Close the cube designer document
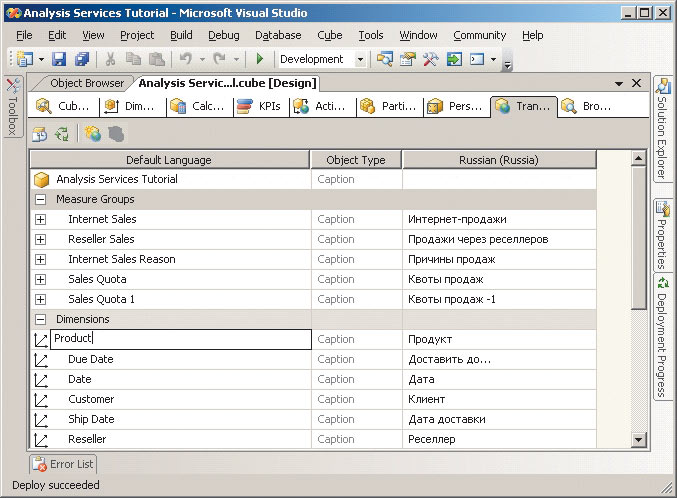Viewport: 677px width, 498px height. (x=636, y=83)
